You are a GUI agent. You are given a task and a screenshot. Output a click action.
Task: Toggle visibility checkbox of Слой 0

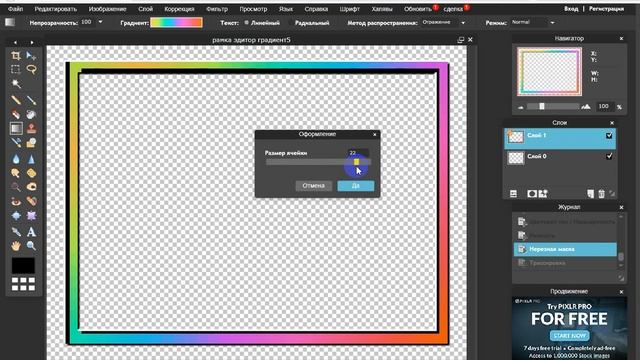(609, 156)
